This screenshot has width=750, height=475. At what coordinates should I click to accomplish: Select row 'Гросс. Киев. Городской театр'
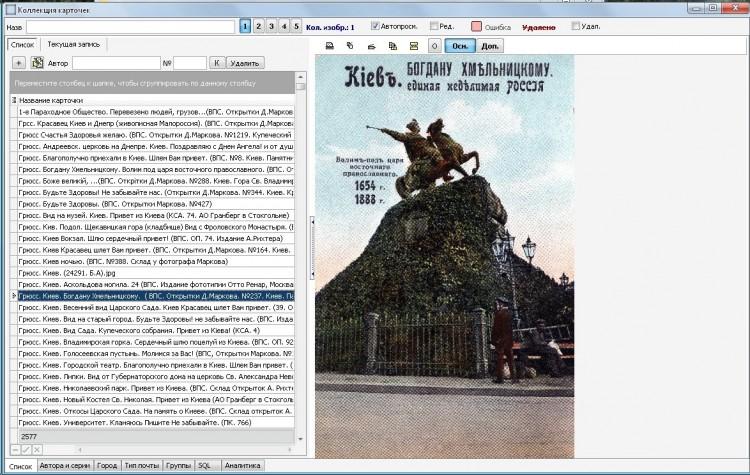(156, 365)
